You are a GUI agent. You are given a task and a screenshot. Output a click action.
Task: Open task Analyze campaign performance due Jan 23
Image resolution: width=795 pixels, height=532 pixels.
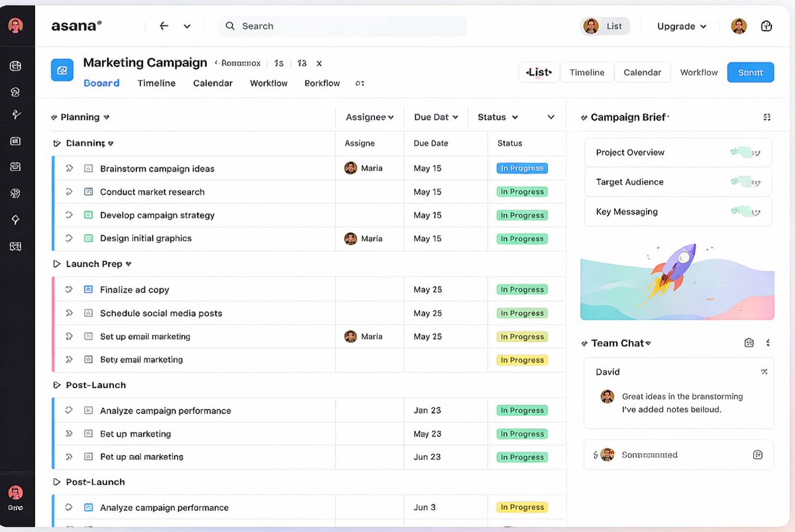tap(166, 411)
